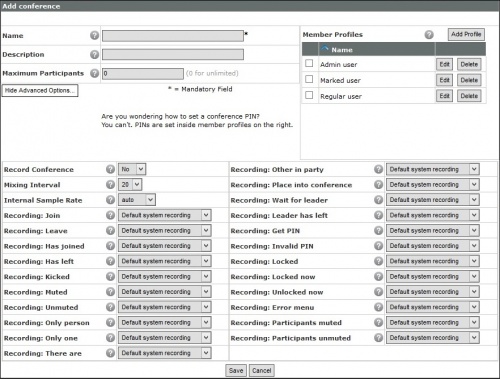Open help for Mixing Interval setting
500x379 pixels.
coord(110,185)
